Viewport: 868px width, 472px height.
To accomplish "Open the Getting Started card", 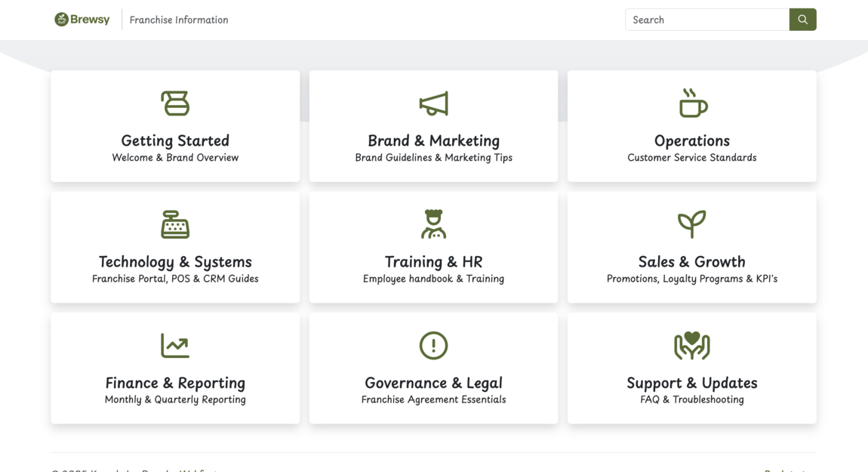I will click(x=175, y=126).
